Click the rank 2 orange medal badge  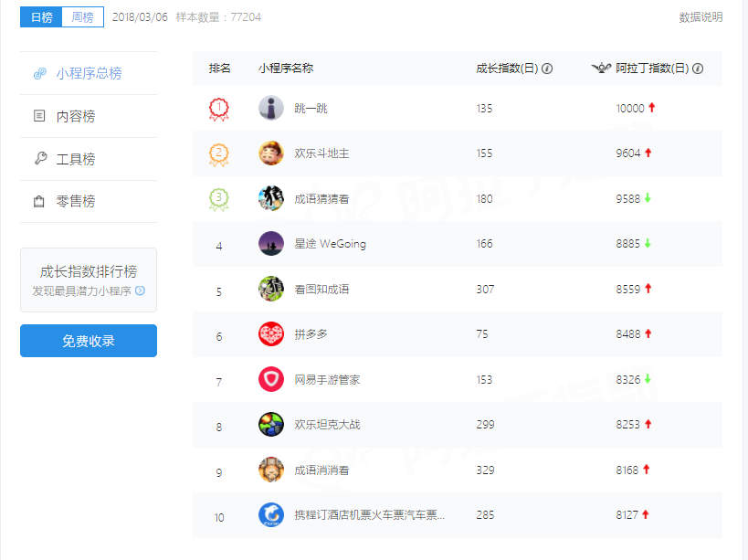[219, 154]
